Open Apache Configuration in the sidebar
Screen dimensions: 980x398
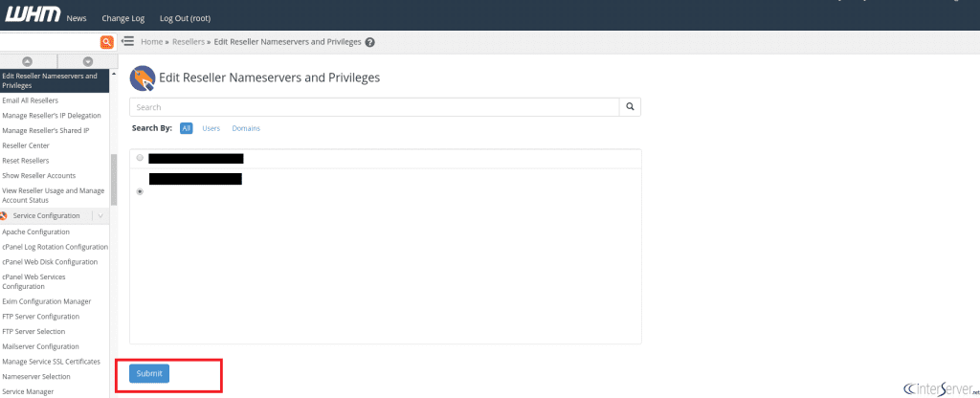click(x=35, y=232)
